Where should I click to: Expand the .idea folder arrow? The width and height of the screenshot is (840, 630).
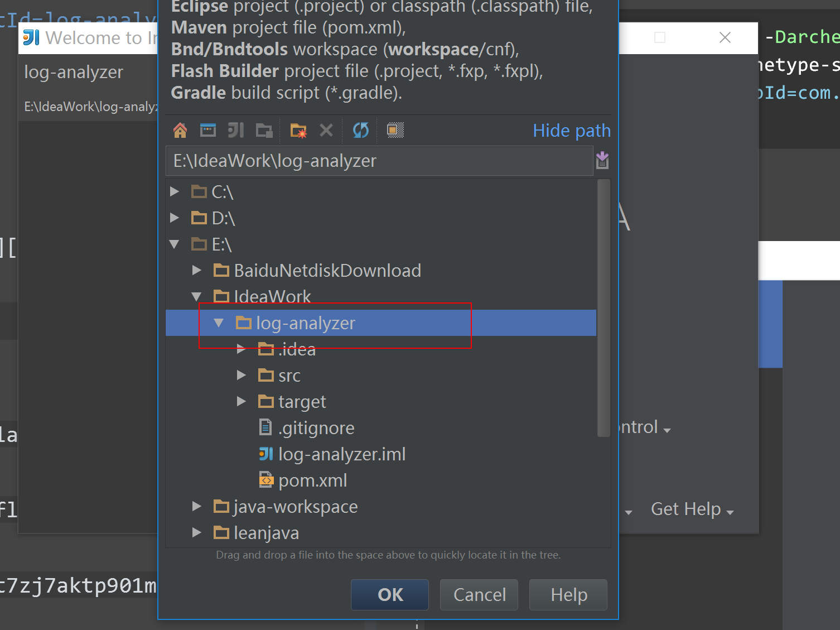[241, 349]
